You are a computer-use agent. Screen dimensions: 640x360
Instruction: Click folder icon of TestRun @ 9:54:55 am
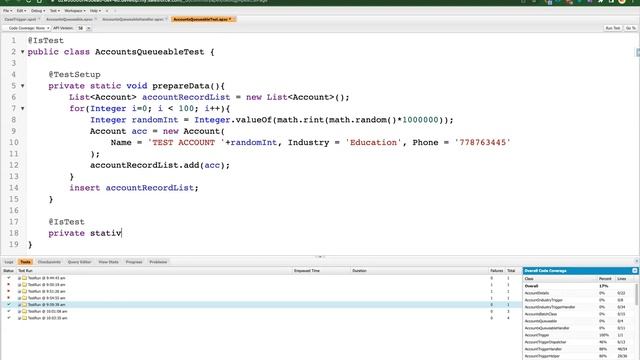[24, 298]
